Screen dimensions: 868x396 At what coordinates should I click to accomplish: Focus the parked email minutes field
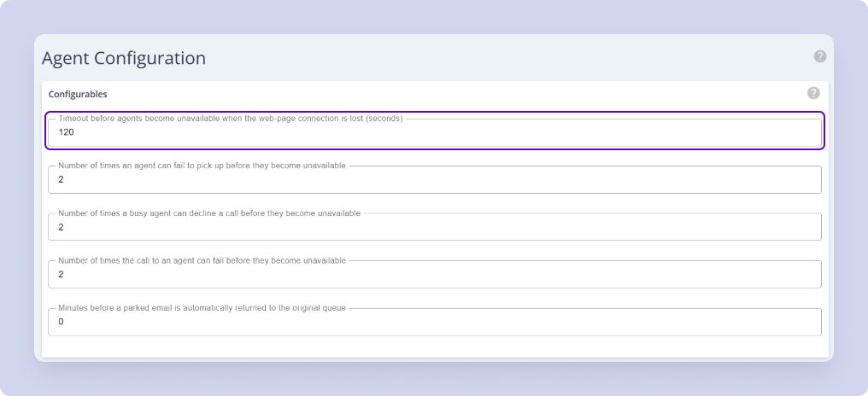point(435,322)
